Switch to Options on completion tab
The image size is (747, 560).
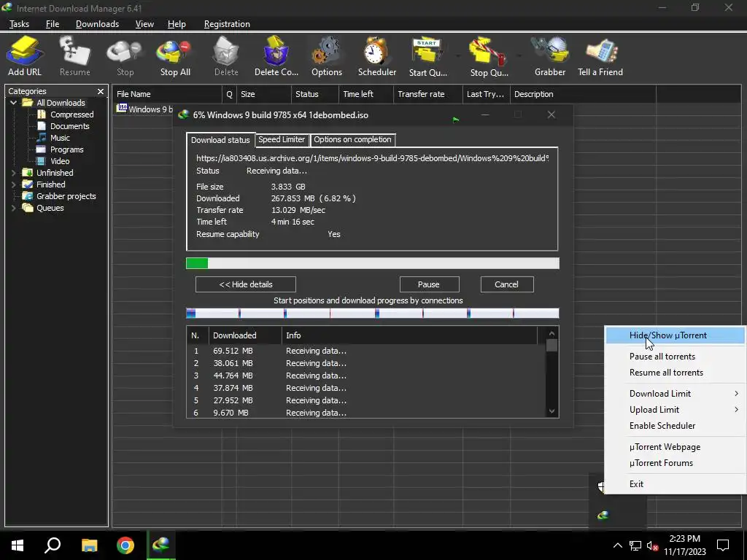[352, 139]
